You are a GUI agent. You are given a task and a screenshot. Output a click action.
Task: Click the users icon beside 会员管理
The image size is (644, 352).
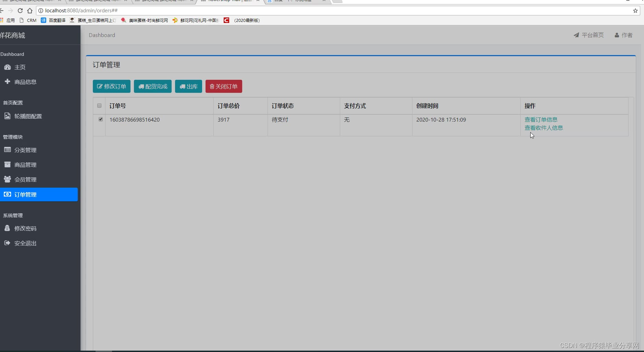7,179
